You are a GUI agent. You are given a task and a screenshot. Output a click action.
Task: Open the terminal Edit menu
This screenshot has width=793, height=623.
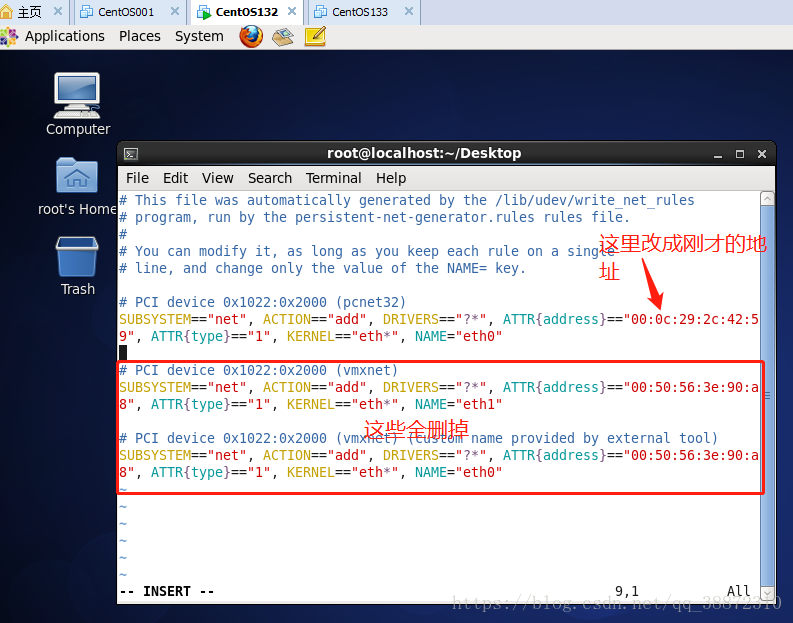(x=175, y=178)
